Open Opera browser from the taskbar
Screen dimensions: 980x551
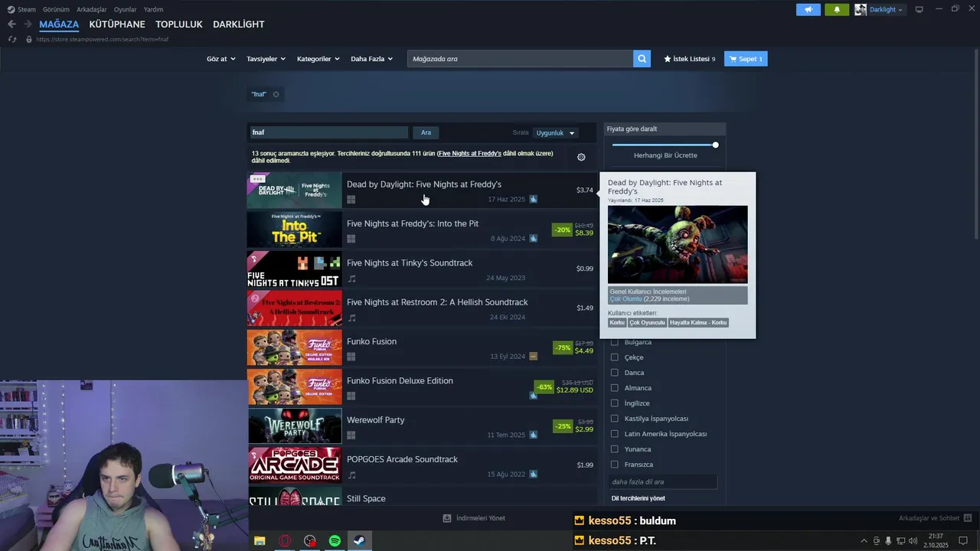[x=285, y=541]
